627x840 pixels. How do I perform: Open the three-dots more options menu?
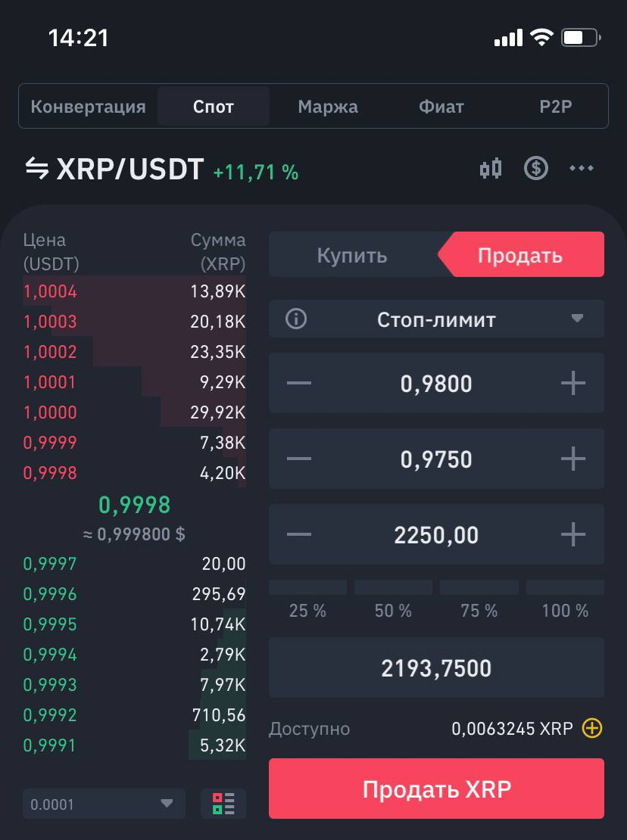tap(582, 168)
